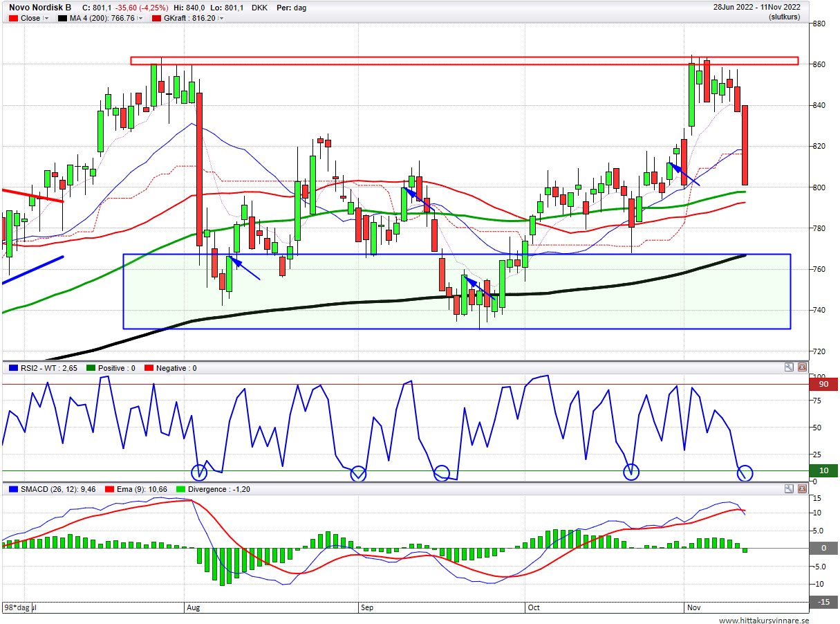Click the Sep label on time axis

click(x=367, y=607)
